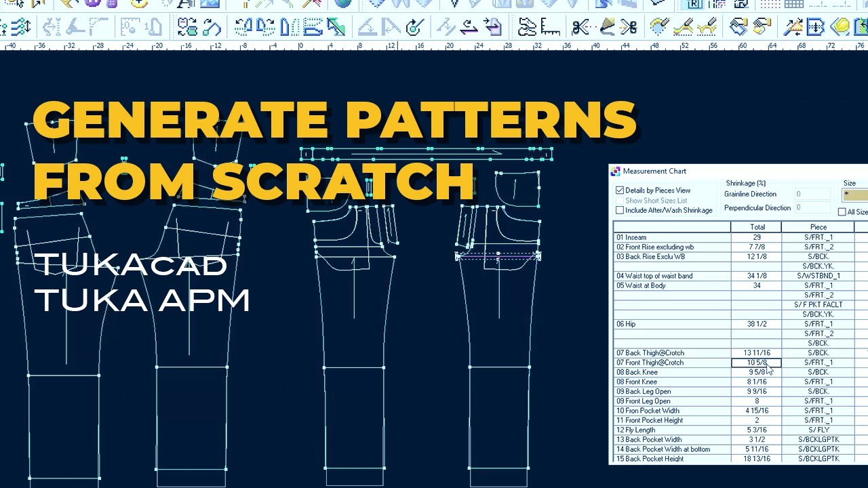Click the Total column header
The height and width of the screenshot is (488, 868).
click(x=756, y=227)
